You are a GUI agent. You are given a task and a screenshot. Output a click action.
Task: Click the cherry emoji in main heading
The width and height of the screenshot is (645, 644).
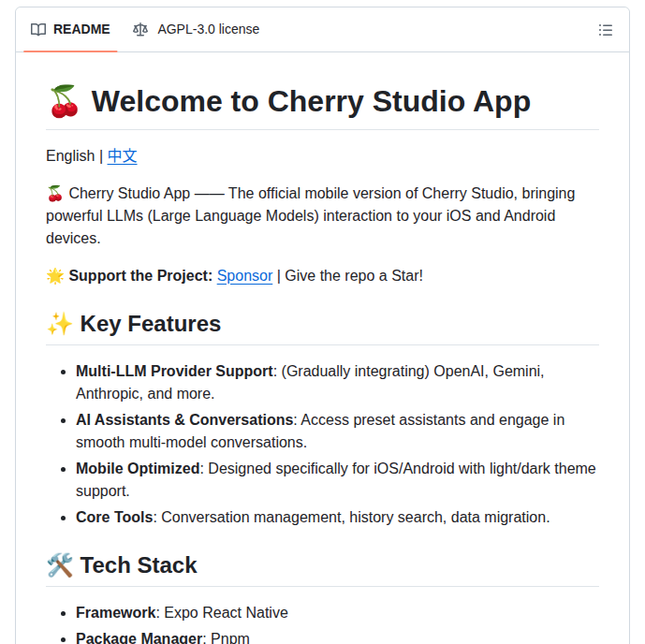coord(65,102)
